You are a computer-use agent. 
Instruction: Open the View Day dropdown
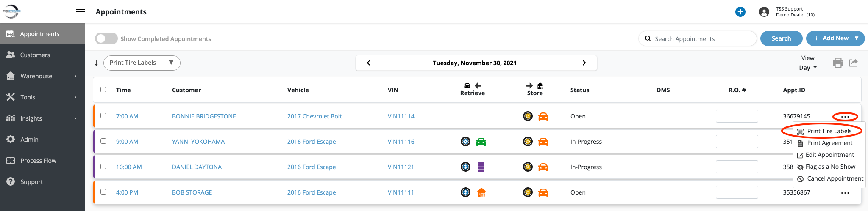(808, 68)
